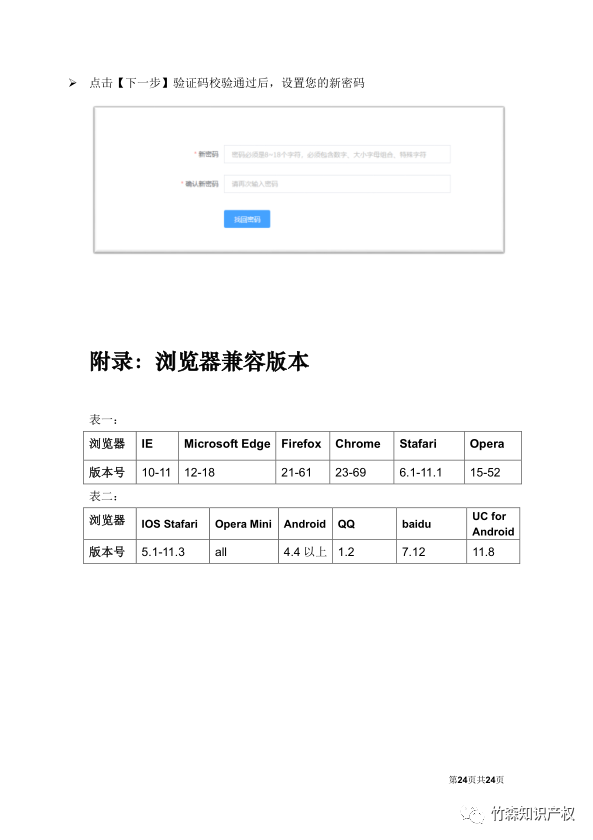The image size is (593, 840).
Task: Select the Chrome table header cell
Action: pyautogui.click(x=362, y=446)
